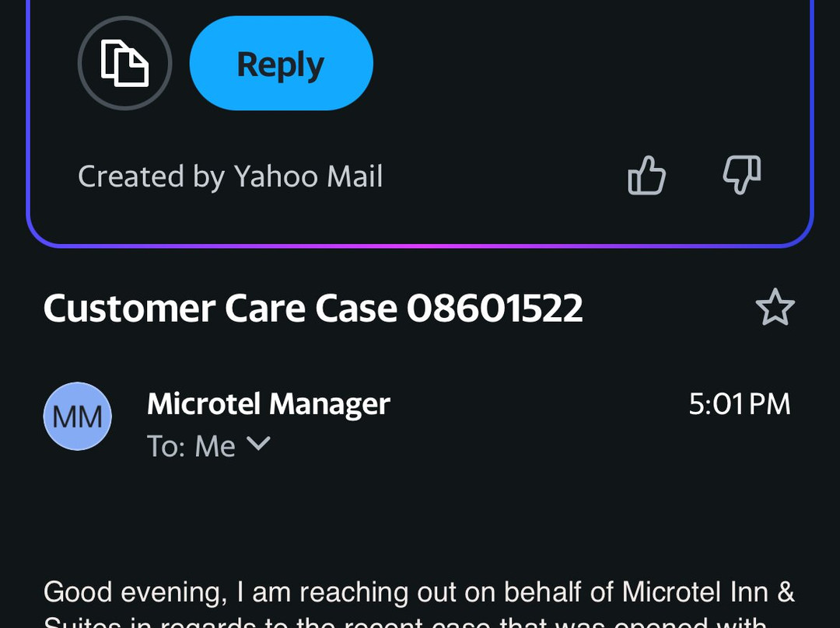Tap the word "Me" in recipient line

pyautogui.click(x=215, y=446)
